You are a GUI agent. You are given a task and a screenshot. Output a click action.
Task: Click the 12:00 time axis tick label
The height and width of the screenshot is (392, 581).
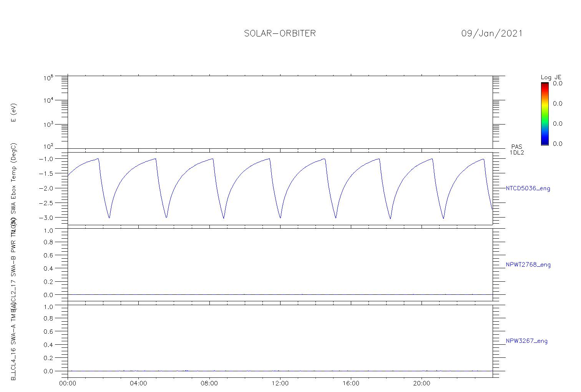click(x=280, y=383)
